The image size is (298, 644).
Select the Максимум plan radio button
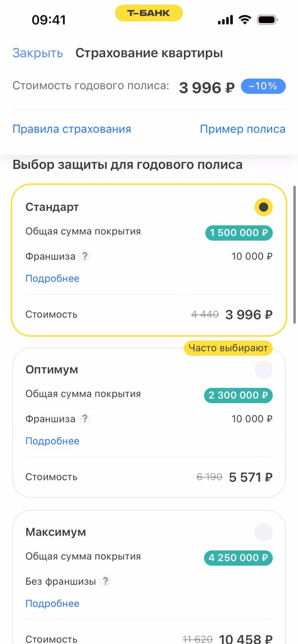tap(263, 532)
